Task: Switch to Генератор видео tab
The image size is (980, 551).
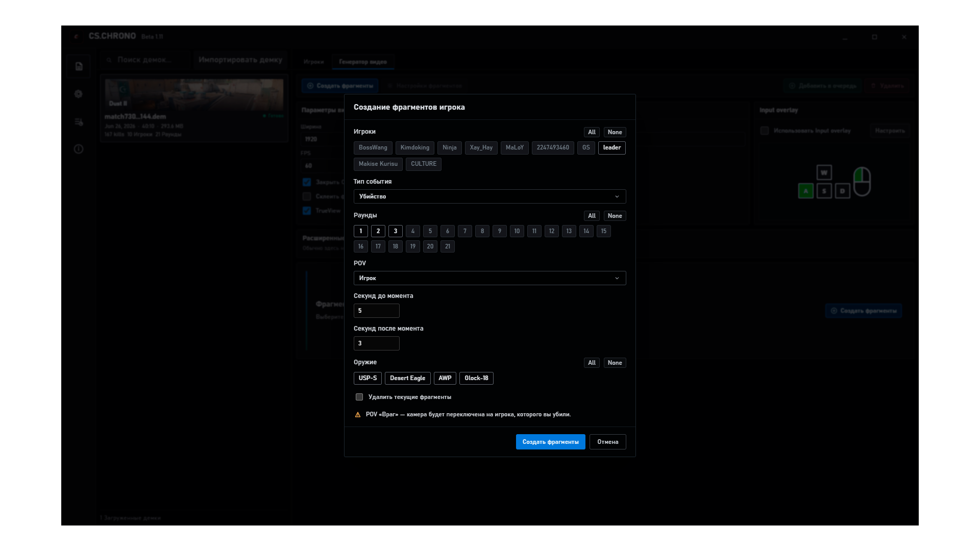Action: 363,62
